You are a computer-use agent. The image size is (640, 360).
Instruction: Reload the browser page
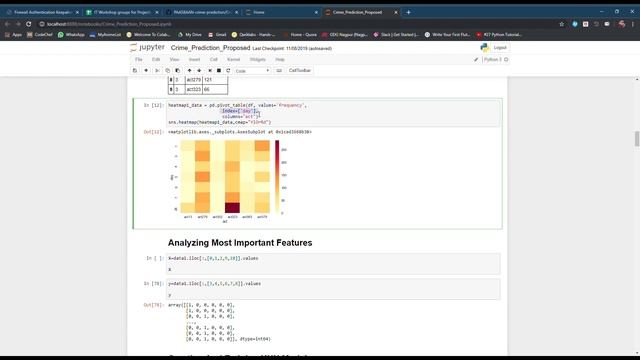point(29,24)
